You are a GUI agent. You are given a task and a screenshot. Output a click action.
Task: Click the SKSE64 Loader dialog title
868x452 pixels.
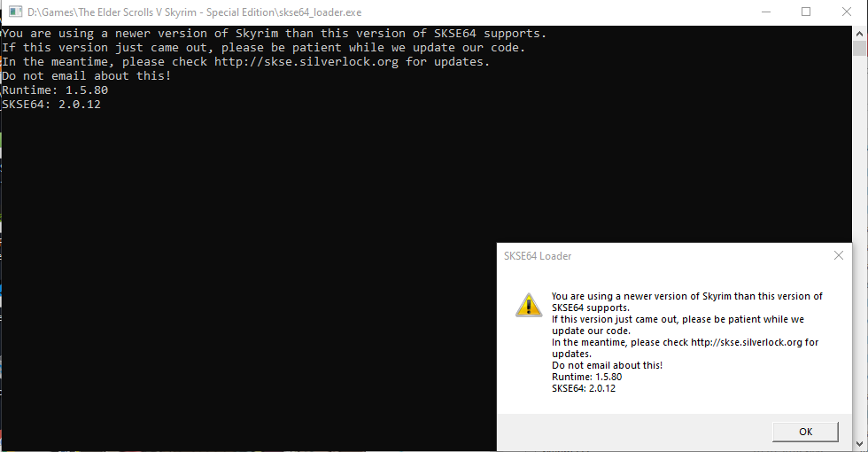click(x=538, y=256)
